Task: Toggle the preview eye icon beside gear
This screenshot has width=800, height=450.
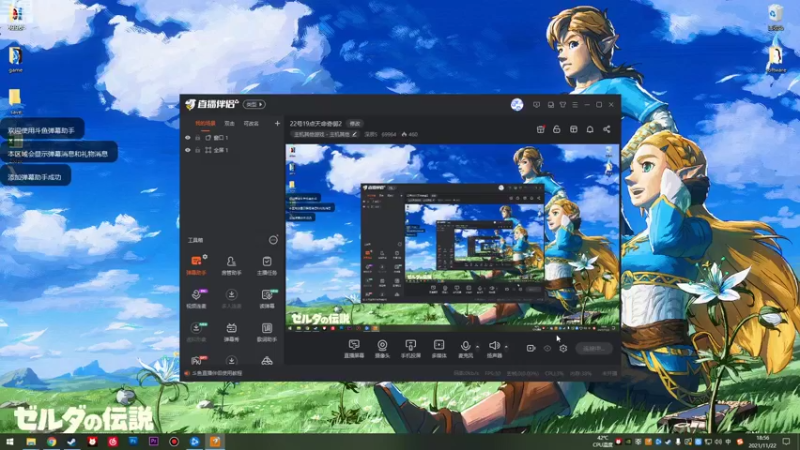Action: (x=547, y=348)
